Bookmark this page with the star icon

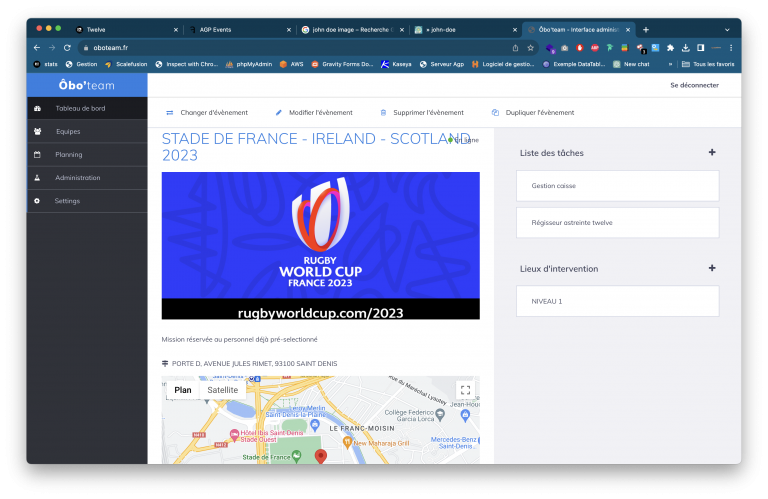[x=530, y=48]
